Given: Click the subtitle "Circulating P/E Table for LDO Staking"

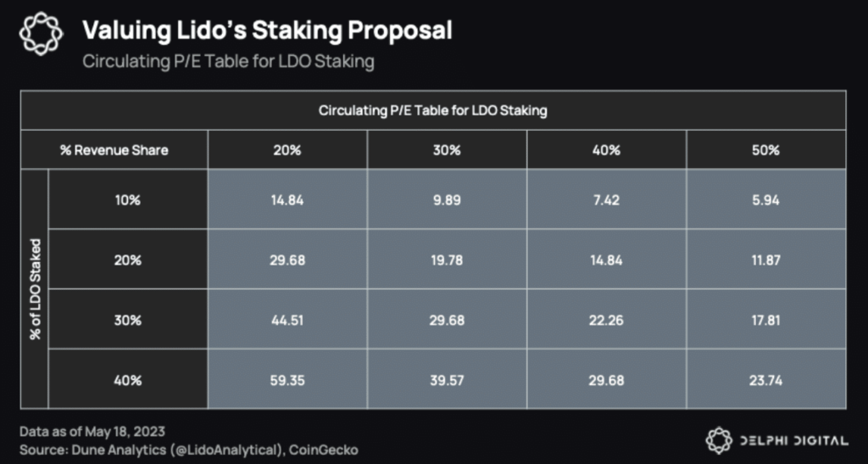Looking at the screenshot, I should 228,63.
